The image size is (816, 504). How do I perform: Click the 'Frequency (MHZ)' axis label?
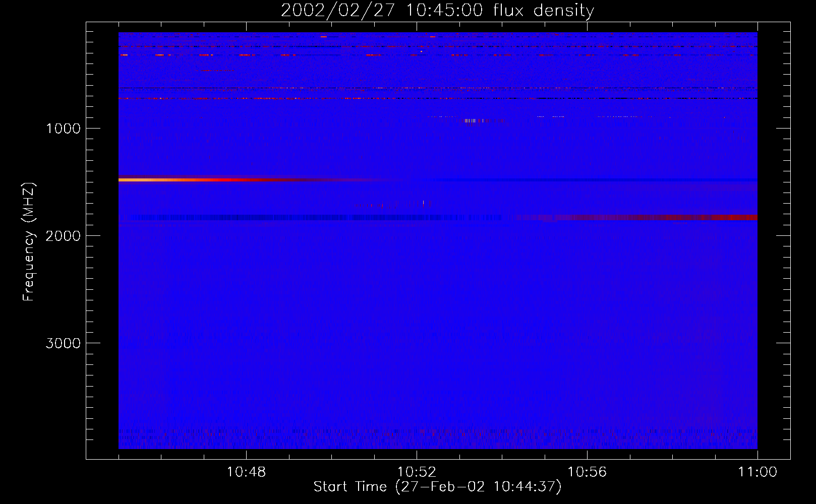coord(29,242)
